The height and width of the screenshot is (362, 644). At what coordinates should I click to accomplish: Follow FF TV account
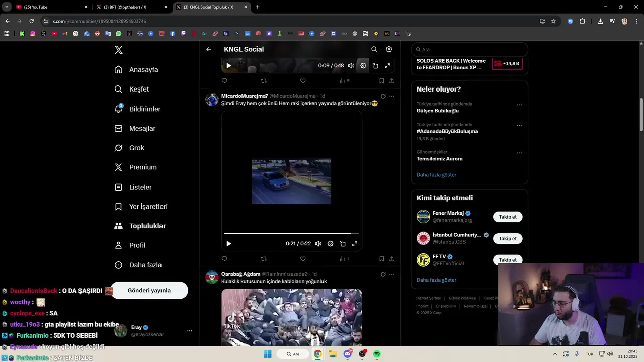pos(508,260)
